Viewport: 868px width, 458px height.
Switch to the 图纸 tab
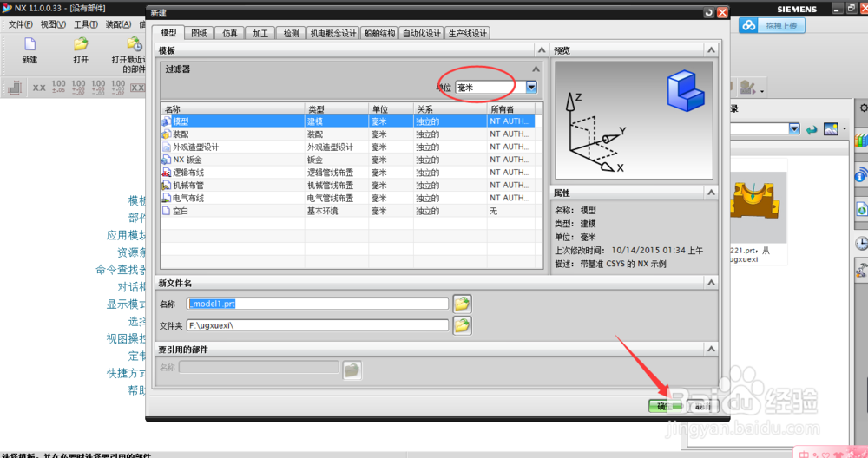click(x=199, y=33)
